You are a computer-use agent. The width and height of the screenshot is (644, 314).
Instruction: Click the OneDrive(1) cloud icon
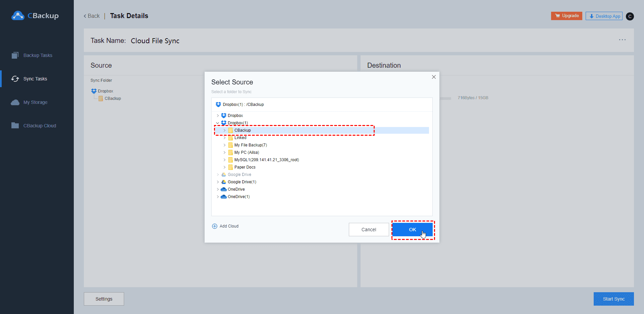tap(223, 197)
